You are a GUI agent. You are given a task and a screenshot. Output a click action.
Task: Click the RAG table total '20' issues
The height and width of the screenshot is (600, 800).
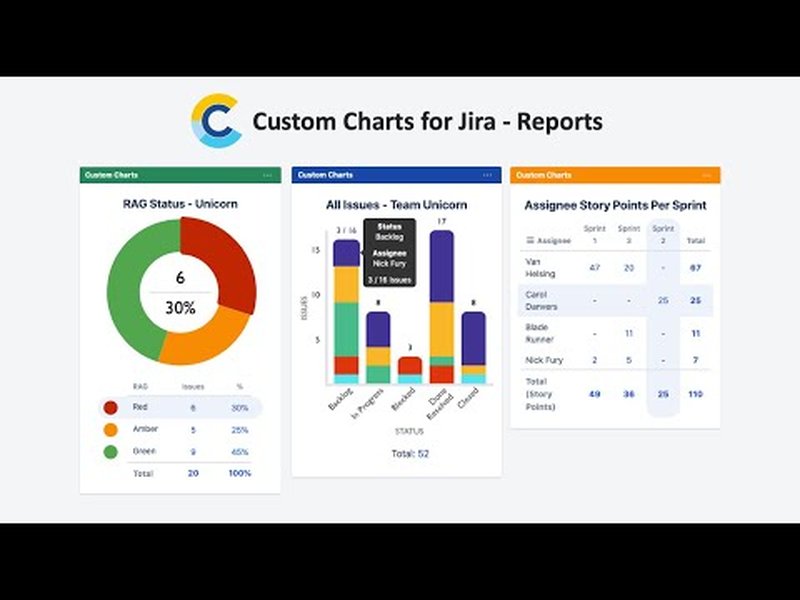pos(193,473)
